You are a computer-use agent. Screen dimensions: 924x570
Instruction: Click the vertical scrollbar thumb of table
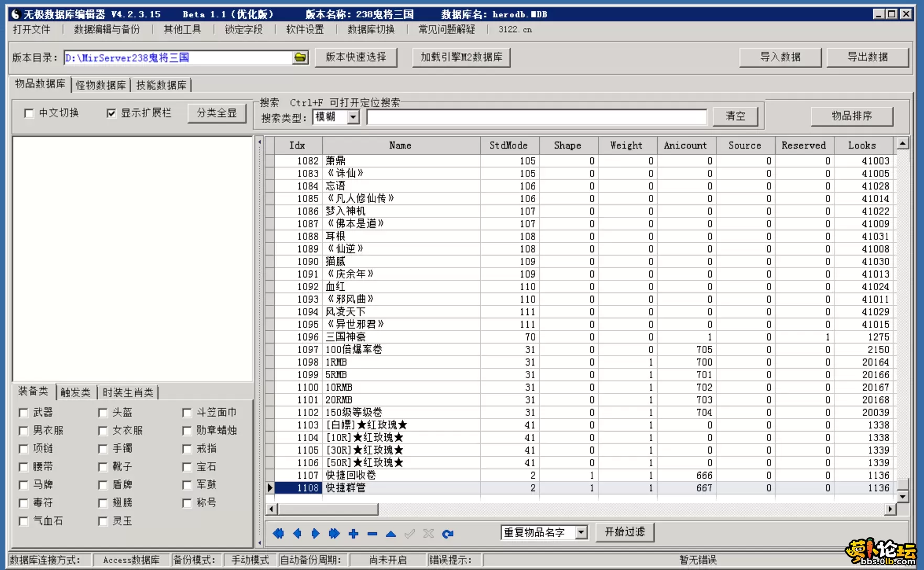pos(903,484)
